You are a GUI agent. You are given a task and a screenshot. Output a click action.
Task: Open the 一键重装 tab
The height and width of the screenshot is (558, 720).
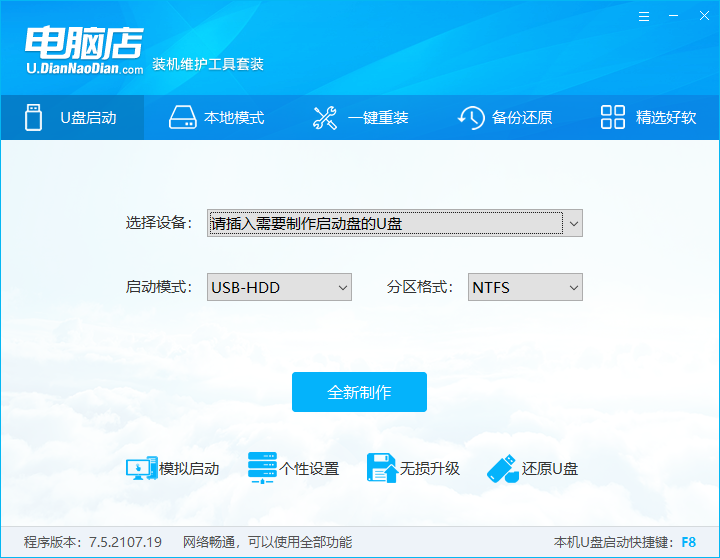click(360, 118)
